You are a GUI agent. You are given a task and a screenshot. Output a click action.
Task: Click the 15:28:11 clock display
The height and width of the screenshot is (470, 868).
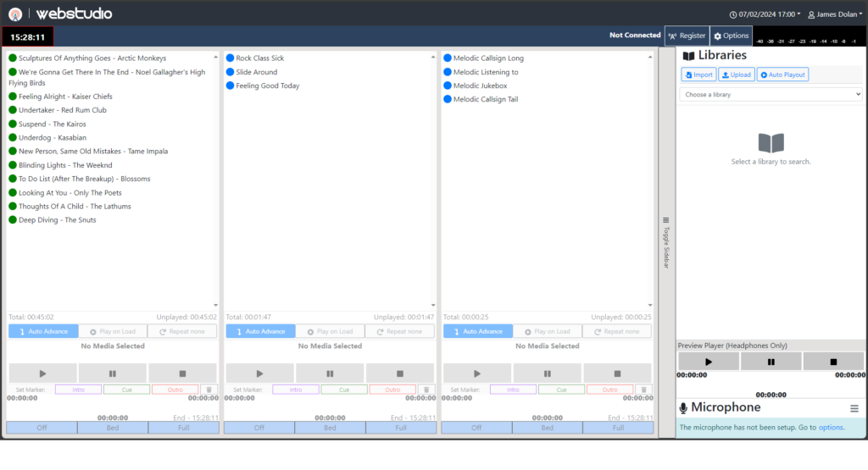click(28, 37)
